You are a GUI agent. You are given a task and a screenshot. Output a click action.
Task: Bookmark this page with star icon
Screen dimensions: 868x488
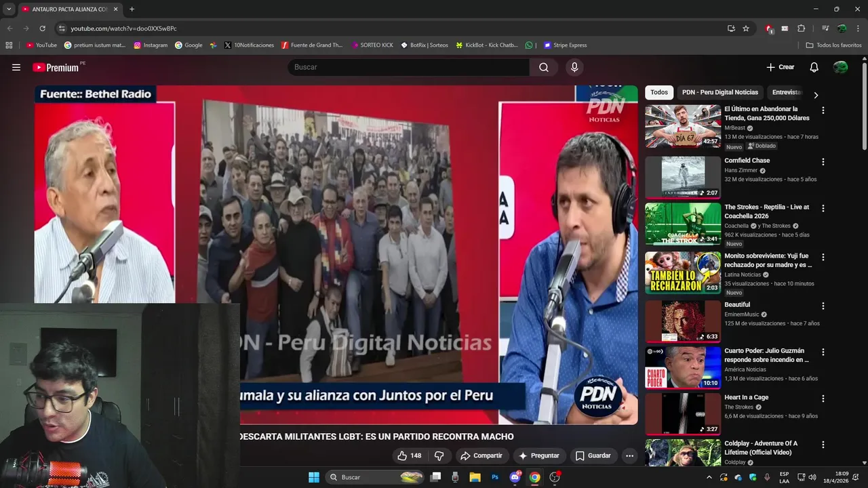[x=746, y=28]
